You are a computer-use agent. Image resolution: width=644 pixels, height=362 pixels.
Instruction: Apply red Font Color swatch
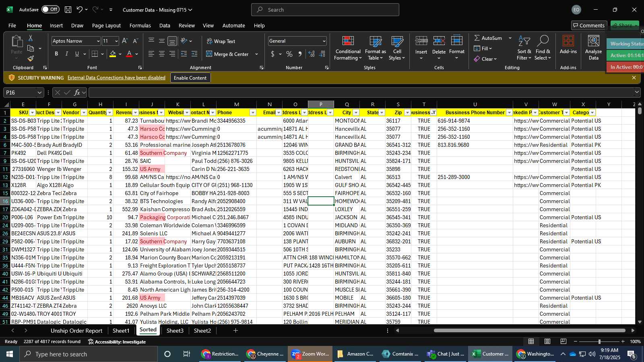click(x=129, y=54)
